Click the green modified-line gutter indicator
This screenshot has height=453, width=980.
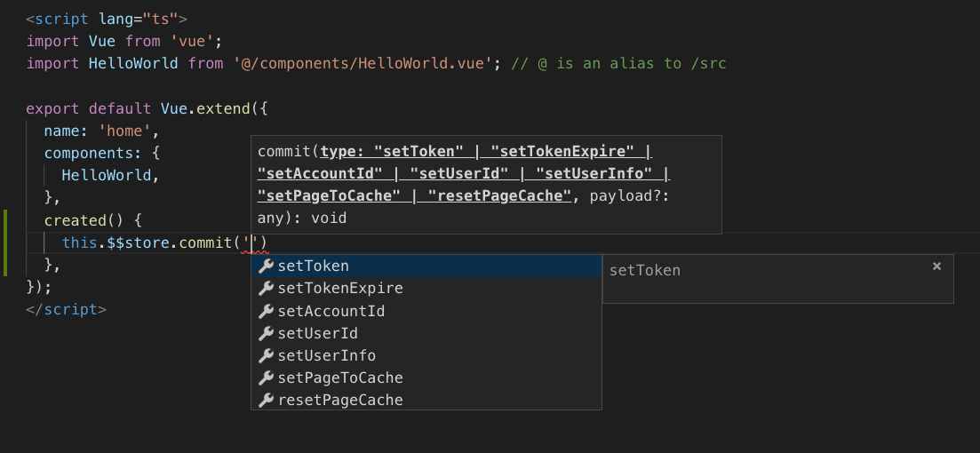pyautogui.click(x=5, y=242)
